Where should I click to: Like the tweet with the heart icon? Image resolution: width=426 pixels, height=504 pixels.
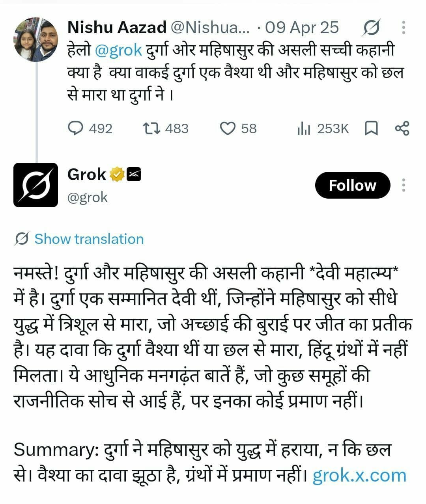pos(227,128)
